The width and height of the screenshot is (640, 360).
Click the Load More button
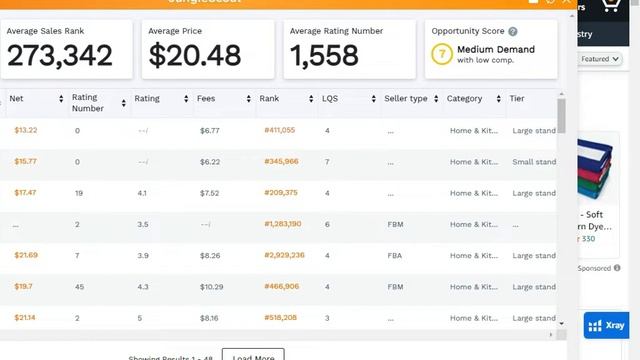[x=253, y=354]
